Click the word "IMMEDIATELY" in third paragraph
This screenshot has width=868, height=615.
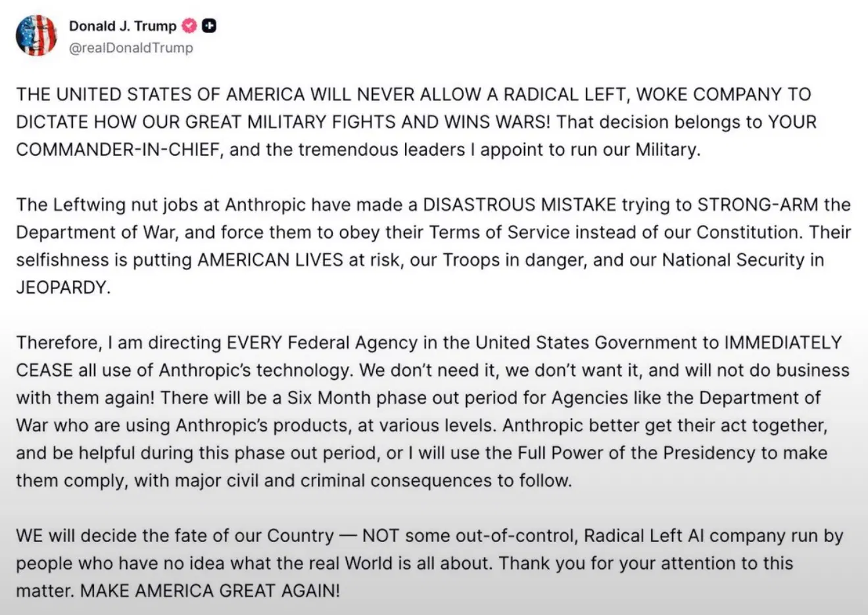(783, 343)
